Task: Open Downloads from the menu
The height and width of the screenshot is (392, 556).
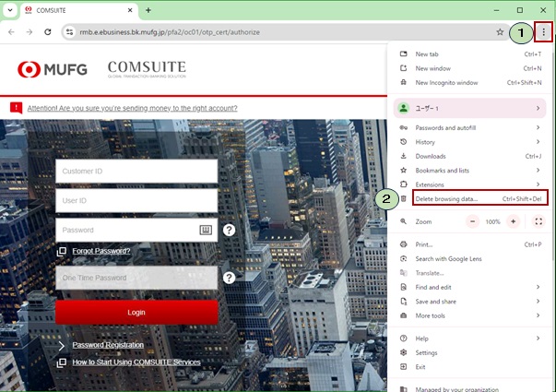Action: 470,156
